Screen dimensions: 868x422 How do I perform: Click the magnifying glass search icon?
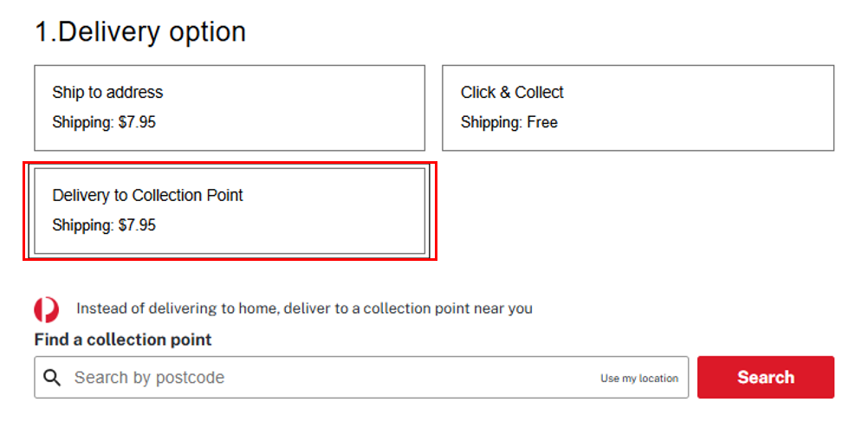pos(53,378)
